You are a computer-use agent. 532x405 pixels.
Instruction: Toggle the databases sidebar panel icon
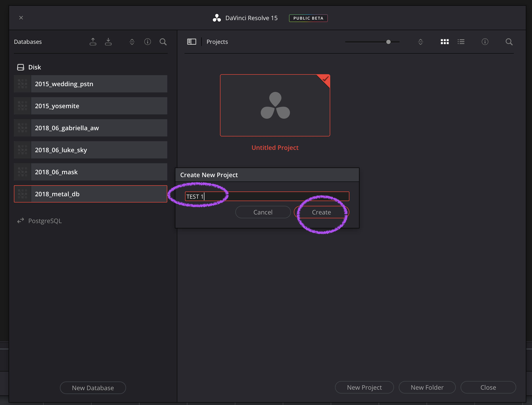click(192, 42)
